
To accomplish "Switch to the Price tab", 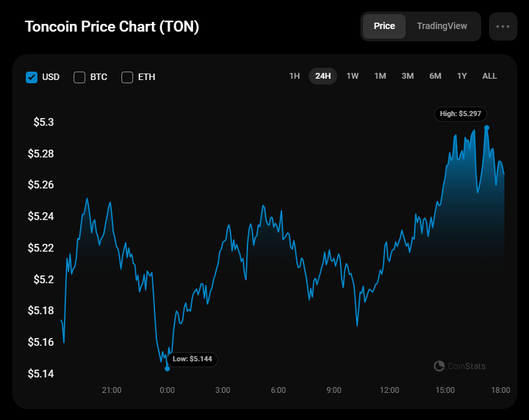I will click(x=384, y=26).
